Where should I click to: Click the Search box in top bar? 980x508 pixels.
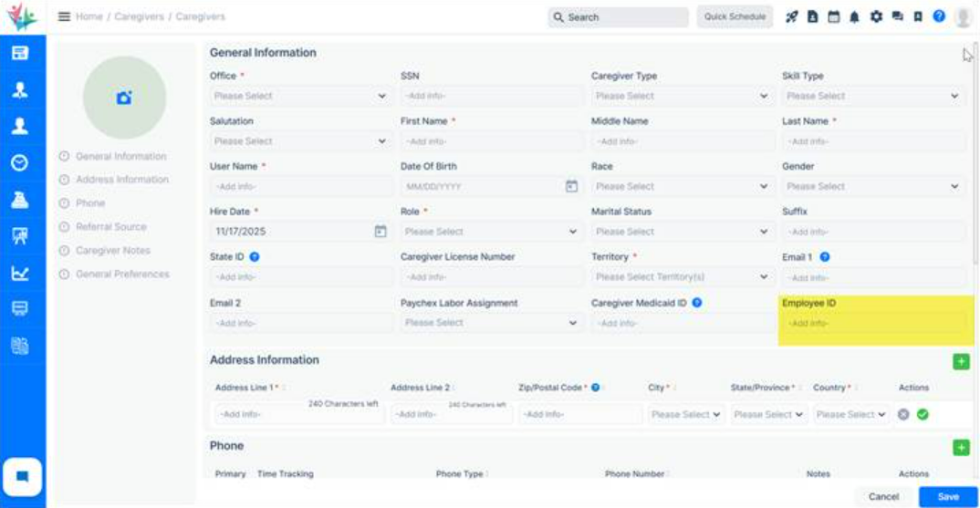pyautogui.click(x=618, y=16)
